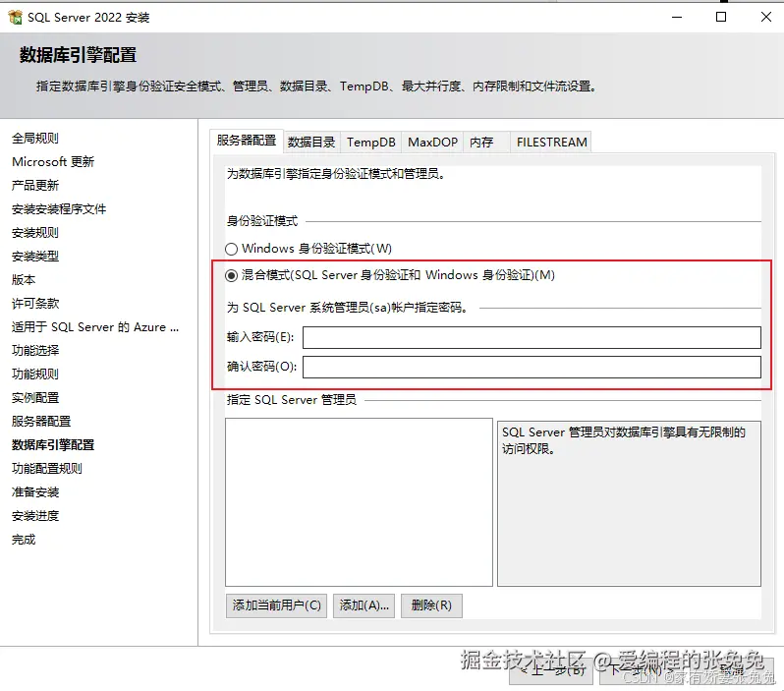Click the 输入密码 field
Viewport: 784px width, 691px height.
(x=532, y=338)
